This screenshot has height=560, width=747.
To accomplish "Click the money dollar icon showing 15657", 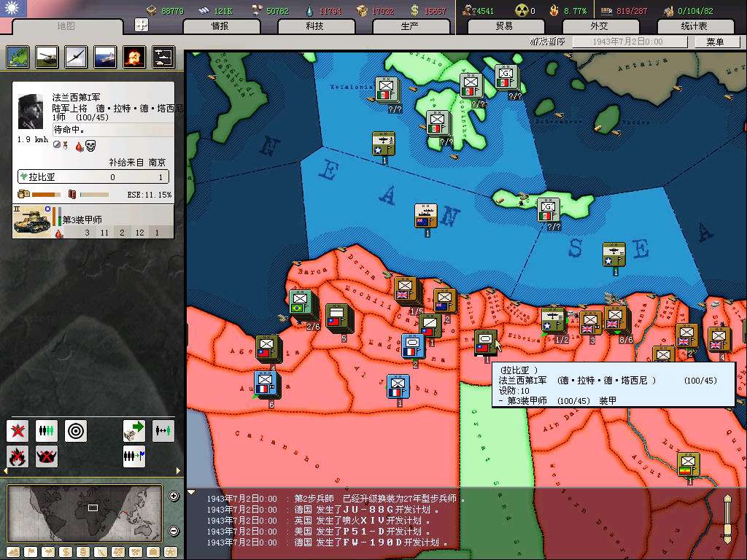I will pyautogui.click(x=414, y=10).
